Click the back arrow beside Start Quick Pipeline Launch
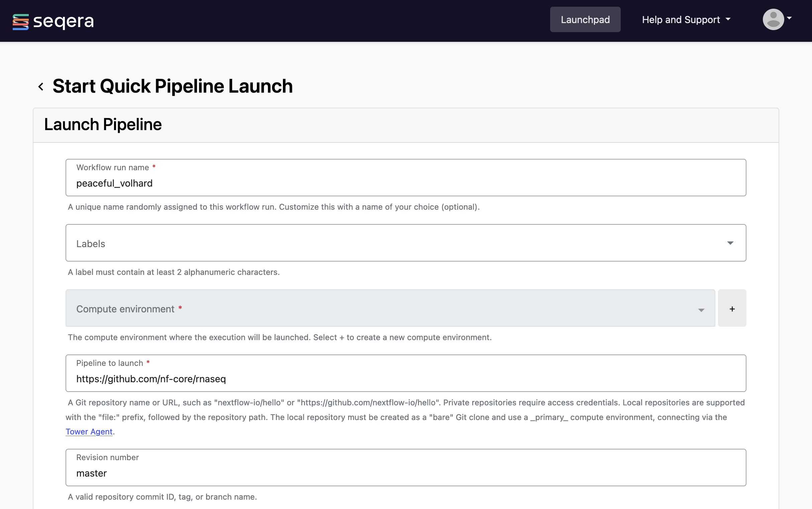The width and height of the screenshot is (812, 509). point(41,87)
